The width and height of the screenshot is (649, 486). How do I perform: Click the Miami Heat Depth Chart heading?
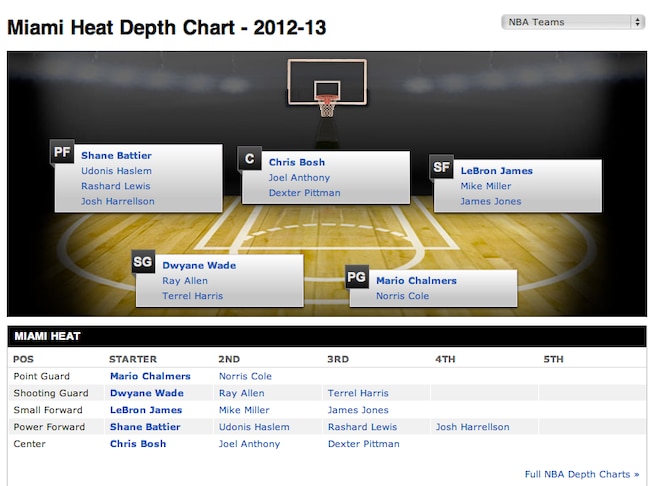click(167, 28)
